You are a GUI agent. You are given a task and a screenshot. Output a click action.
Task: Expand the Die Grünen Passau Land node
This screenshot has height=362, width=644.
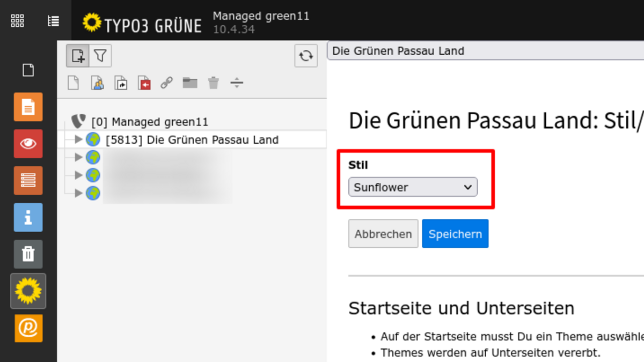pos(78,139)
